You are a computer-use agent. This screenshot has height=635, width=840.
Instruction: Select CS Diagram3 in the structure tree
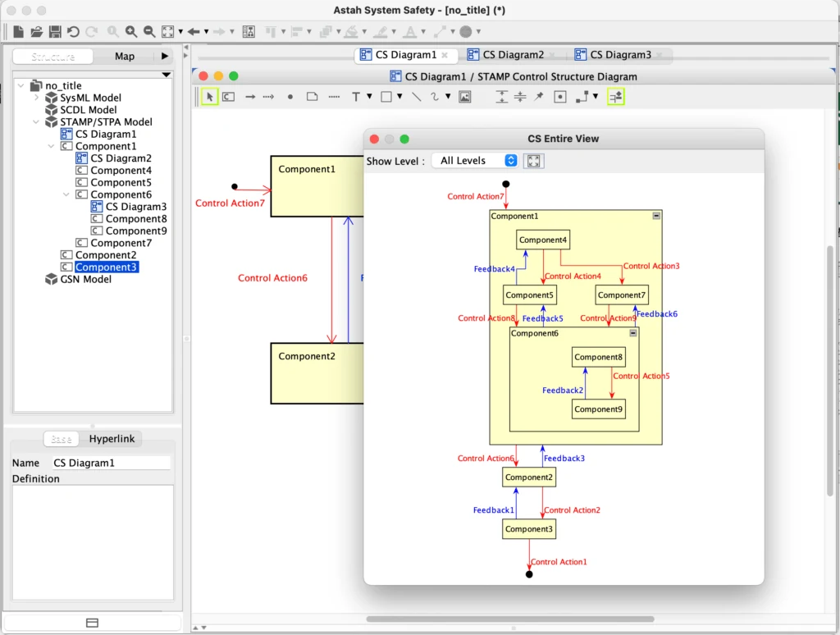coord(136,207)
